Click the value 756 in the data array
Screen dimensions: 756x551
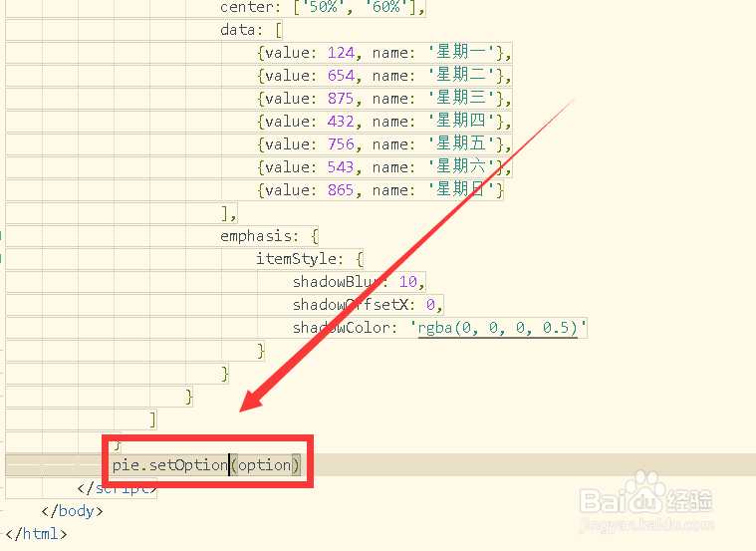pos(341,144)
